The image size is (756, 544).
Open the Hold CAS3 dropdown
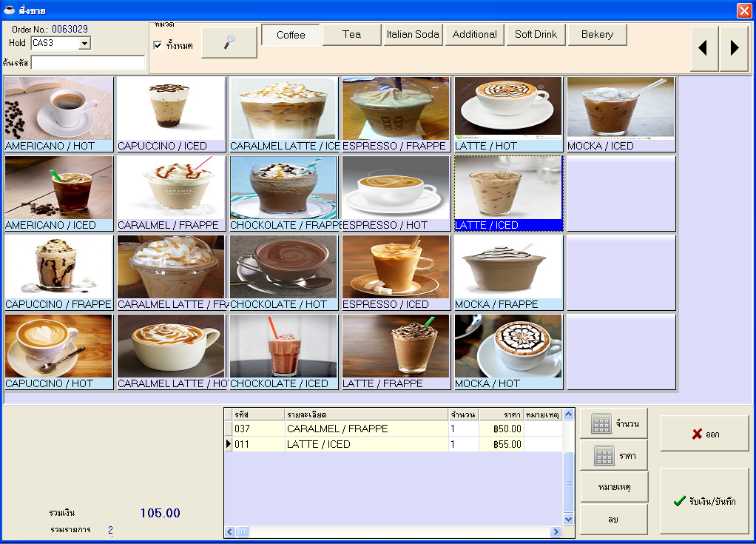[x=85, y=44]
